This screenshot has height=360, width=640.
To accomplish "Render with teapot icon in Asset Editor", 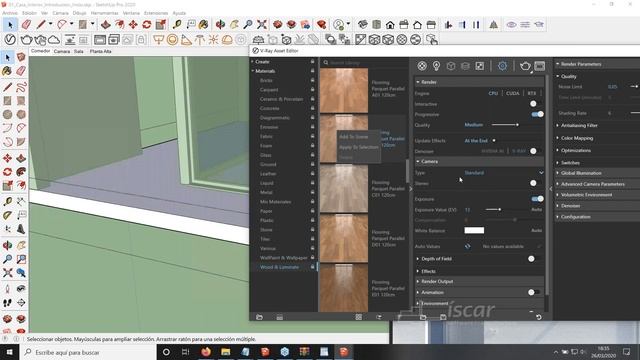I will click(x=525, y=66).
